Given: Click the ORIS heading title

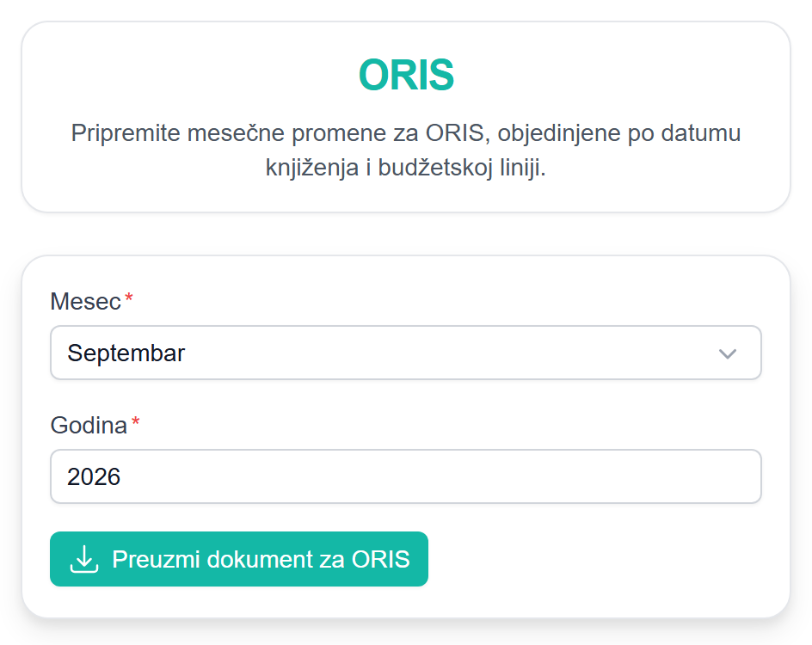Looking at the screenshot, I should click(x=406, y=75).
